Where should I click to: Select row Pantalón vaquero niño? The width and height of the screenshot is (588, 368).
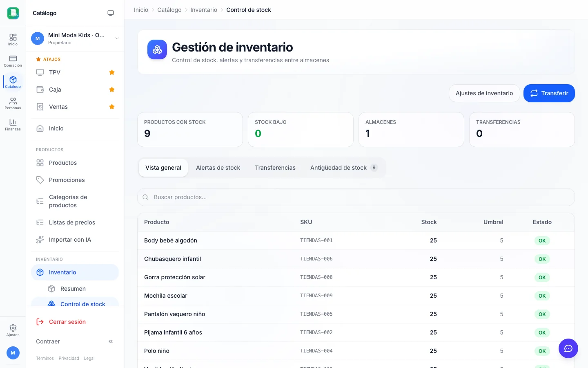[x=356, y=314]
